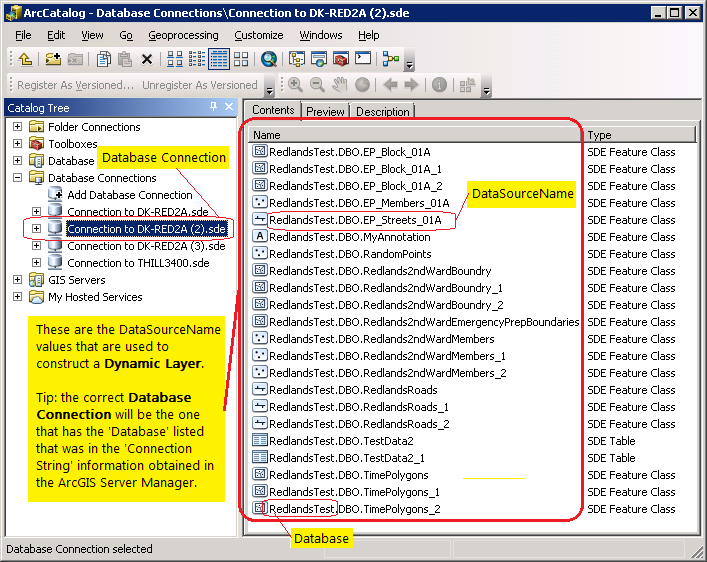Go forward to next extent arrow
707x562 pixels.
(x=411, y=85)
